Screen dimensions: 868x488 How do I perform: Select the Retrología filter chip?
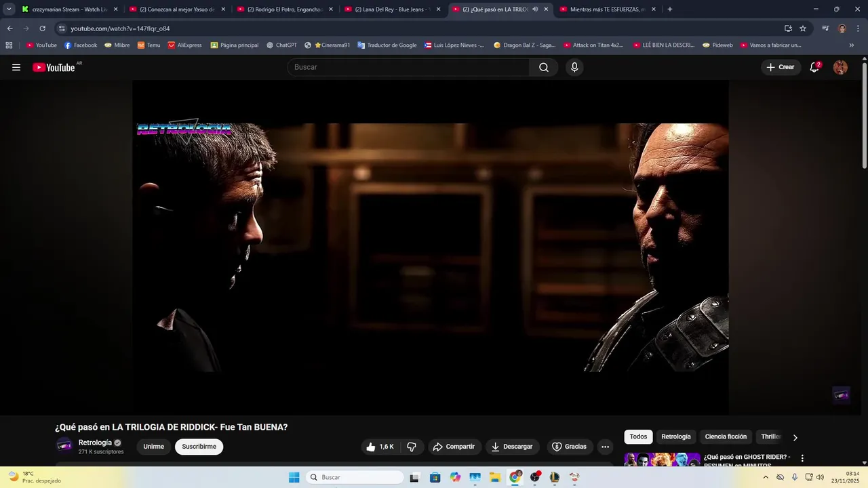point(676,436)
